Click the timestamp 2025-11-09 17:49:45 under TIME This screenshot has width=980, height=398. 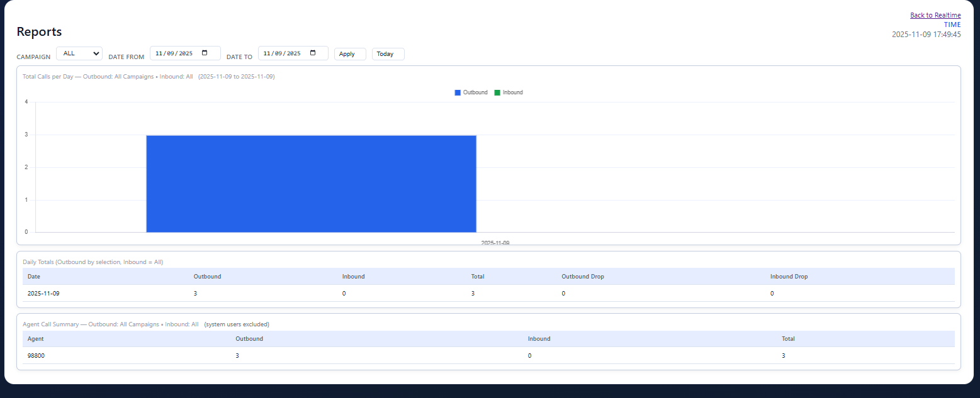click(x=926, y=34)
